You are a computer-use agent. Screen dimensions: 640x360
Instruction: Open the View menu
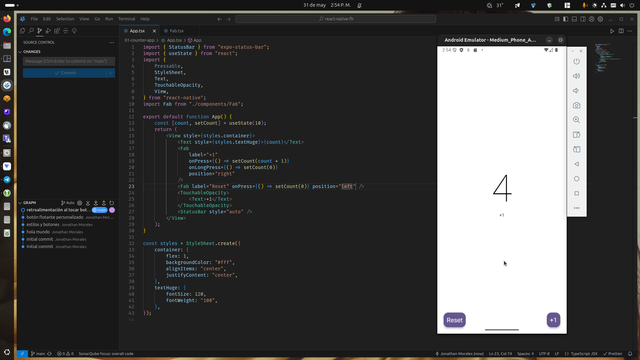(84, 19)
